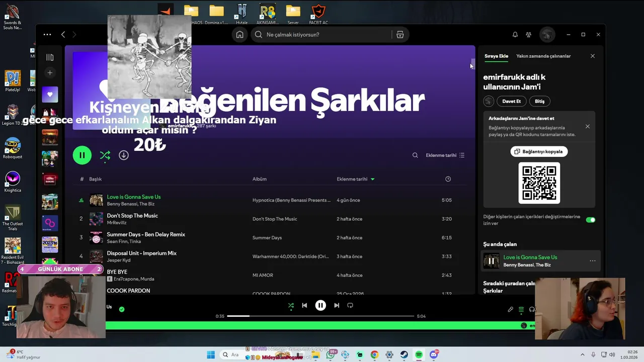
Task: Open Server folder on desktop
Action: (x=293, y=15)
